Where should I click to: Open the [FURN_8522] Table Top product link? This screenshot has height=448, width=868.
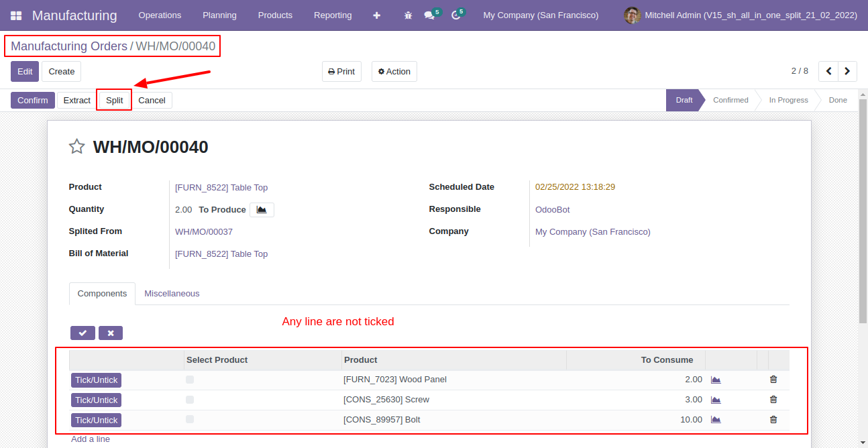coord(221,188)
